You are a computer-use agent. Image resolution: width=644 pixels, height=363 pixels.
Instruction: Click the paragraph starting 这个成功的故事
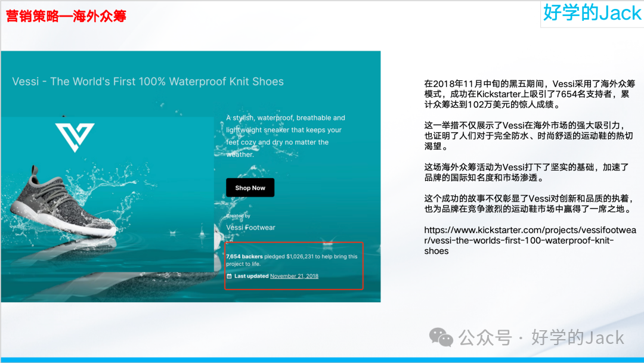click(530, 204)
